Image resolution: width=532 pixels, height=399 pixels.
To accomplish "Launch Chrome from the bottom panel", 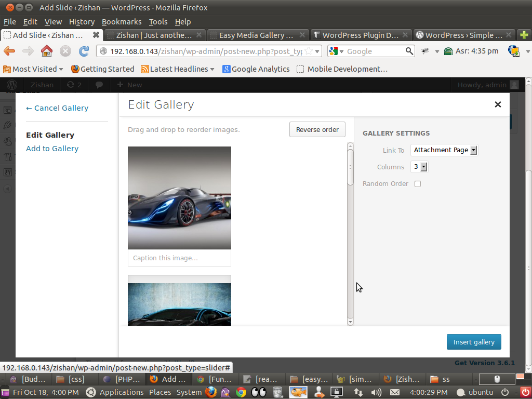I will (241, 392).
